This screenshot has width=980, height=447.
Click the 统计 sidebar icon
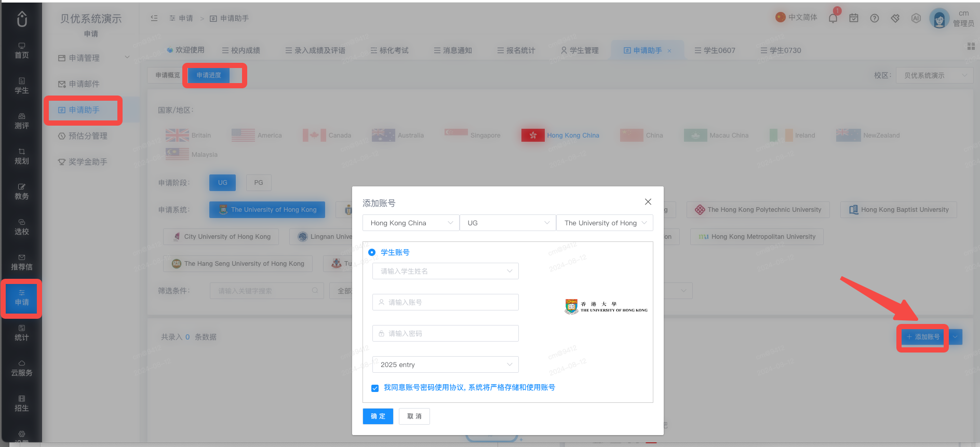22,333
